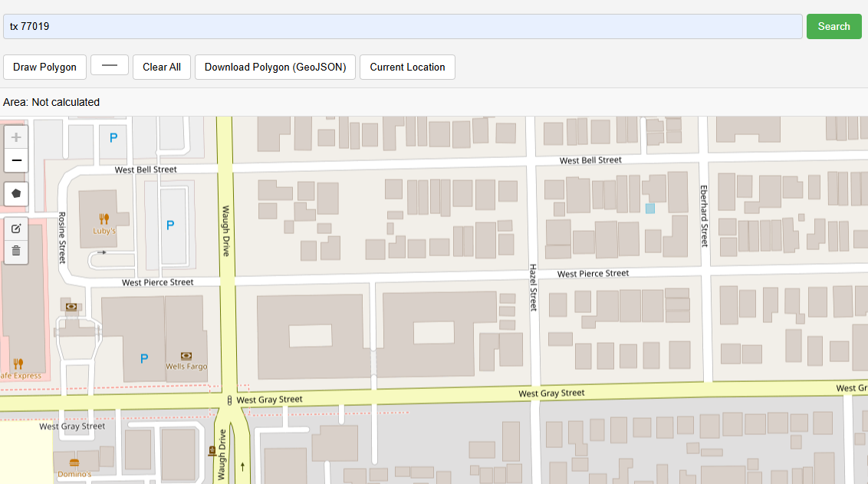Click the green Search button

click(833, 25)
